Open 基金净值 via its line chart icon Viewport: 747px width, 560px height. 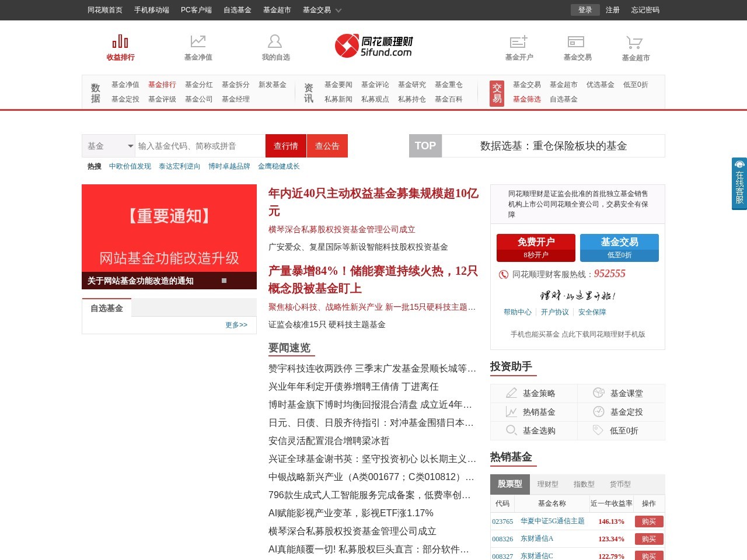(x=198, y=40)
